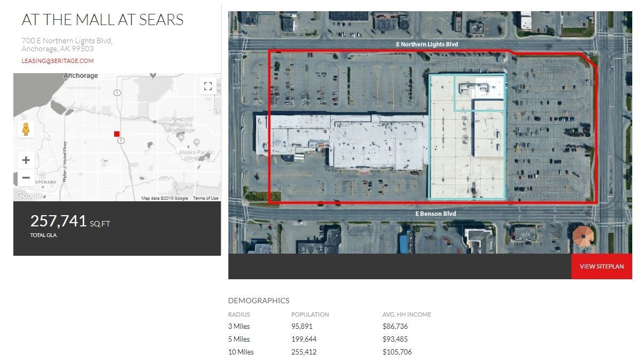This screenshot has width=644, height=362.
Task: Click the aerial property photo
Action: point(430,132)
